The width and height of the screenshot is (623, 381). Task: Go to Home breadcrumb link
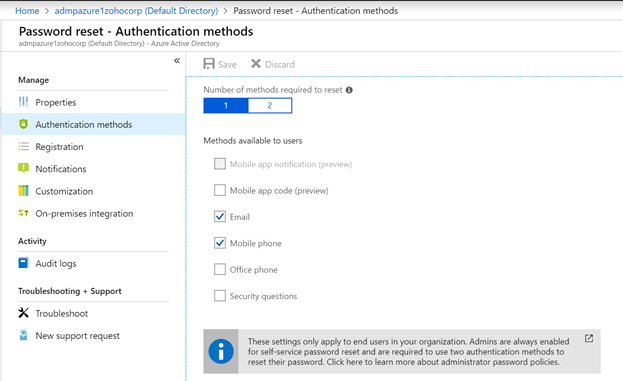(x=27, y=11)
